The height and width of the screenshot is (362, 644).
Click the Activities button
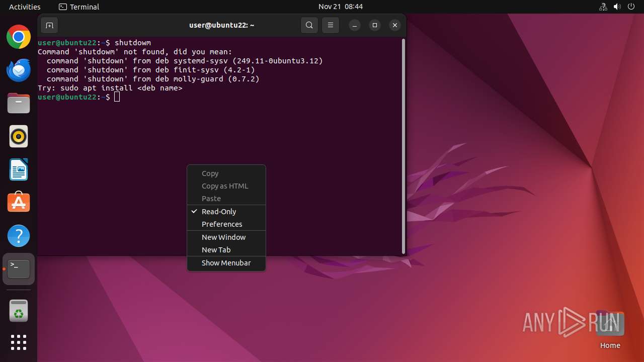click(25, 7)
